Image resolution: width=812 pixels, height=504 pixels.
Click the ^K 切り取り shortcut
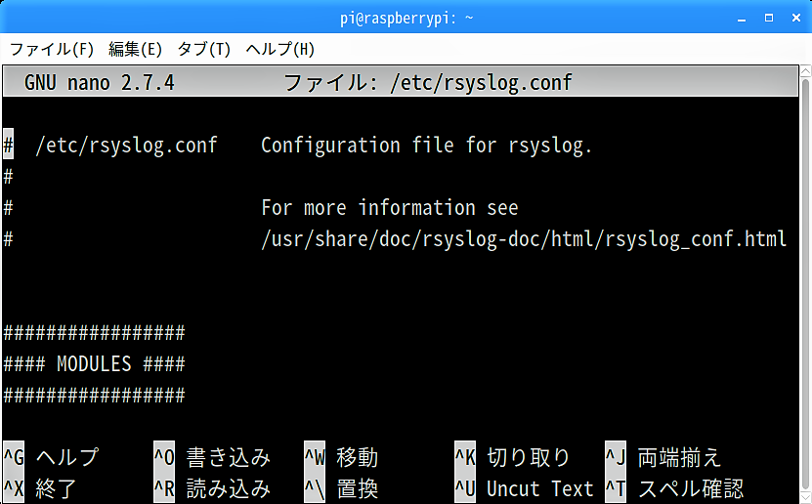pos(513,457)
